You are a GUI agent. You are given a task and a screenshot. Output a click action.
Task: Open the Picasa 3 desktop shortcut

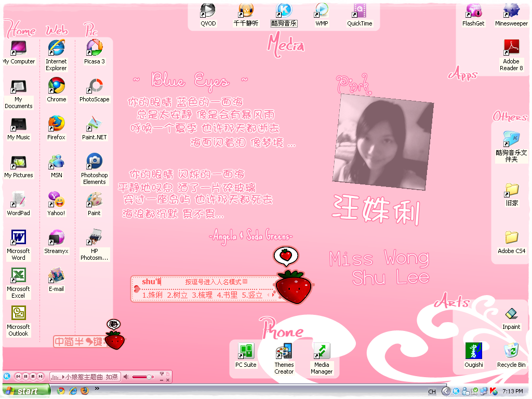94,49
